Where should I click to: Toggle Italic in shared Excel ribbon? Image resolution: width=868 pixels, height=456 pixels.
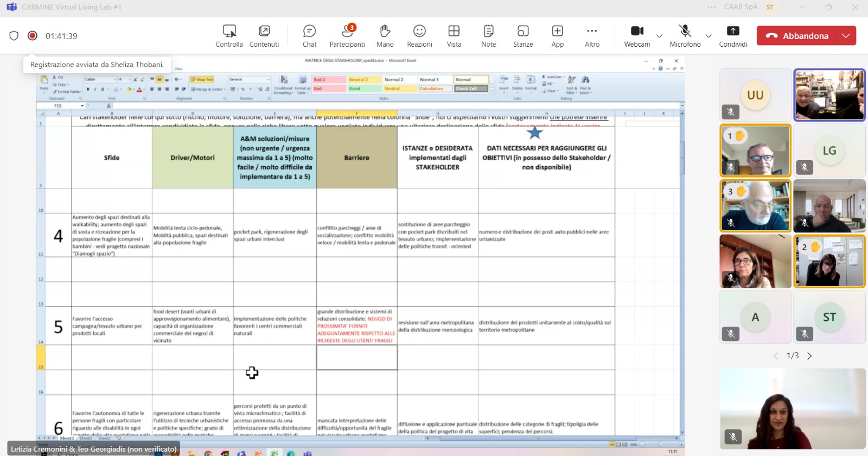click(x=95, y=89)
